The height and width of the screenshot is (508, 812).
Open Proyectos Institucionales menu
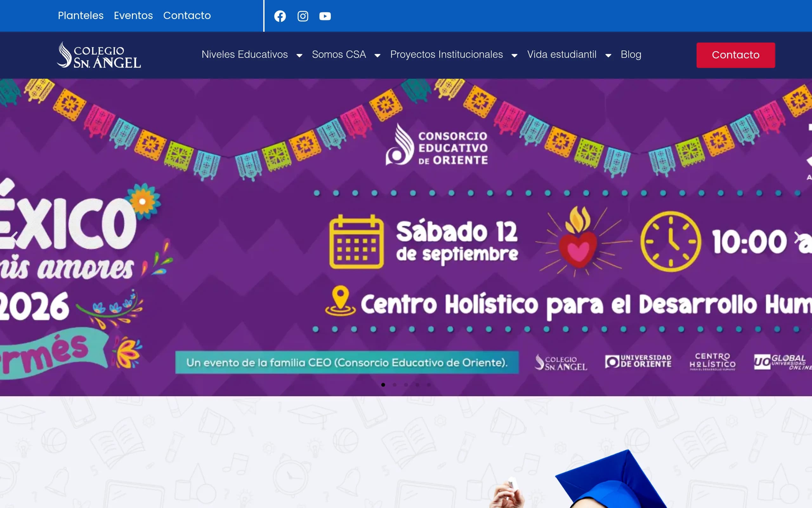click(446, 54)
